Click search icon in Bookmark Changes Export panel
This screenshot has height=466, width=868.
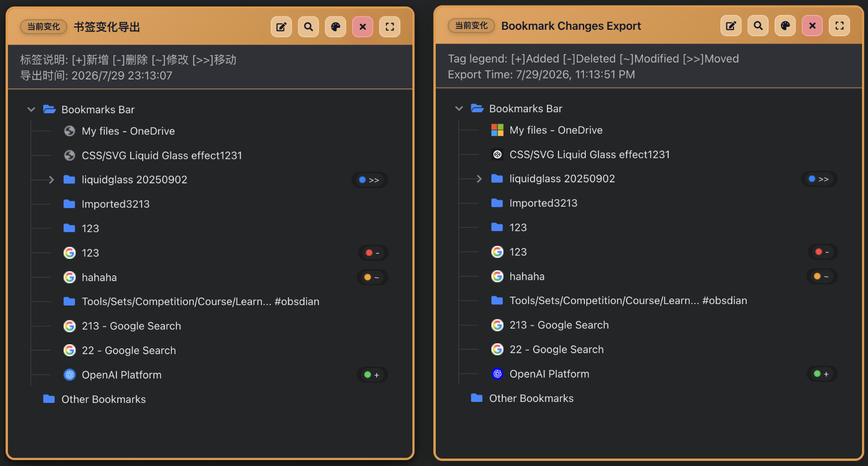coord(758,26)
